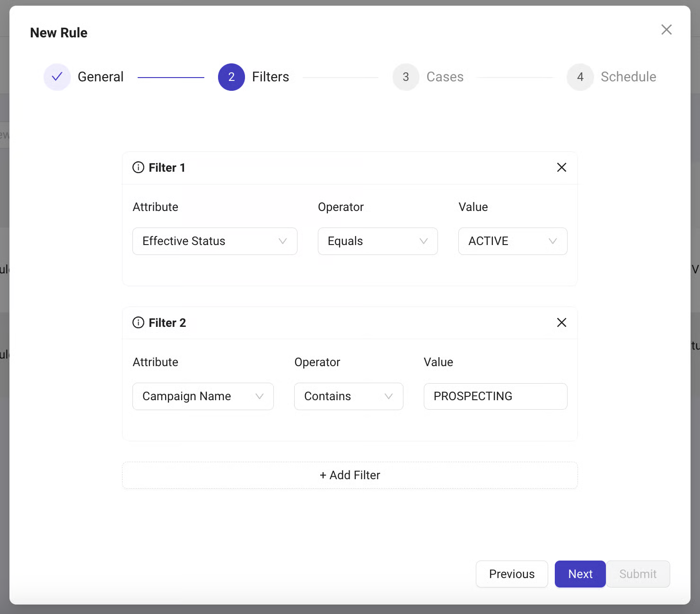Click the General step checkmark icon
This screenshot has width=700, height=614.
click(57, 77)
